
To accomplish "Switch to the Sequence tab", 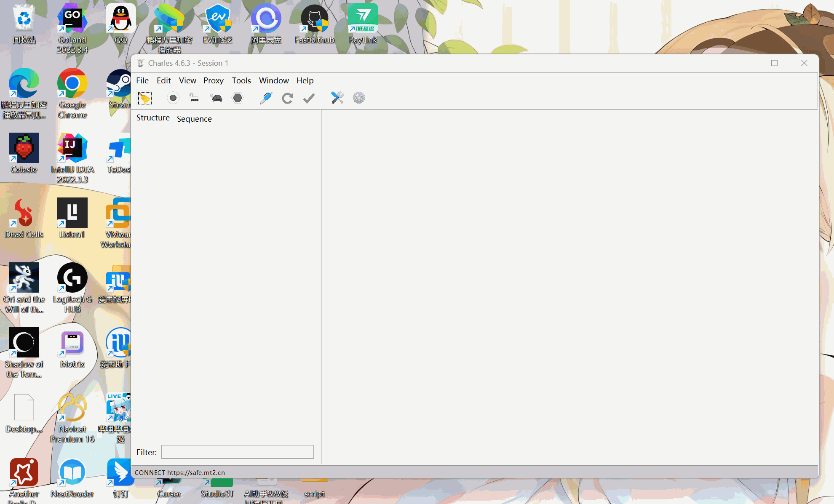I will pyautogui.click(x=194, y=119).
